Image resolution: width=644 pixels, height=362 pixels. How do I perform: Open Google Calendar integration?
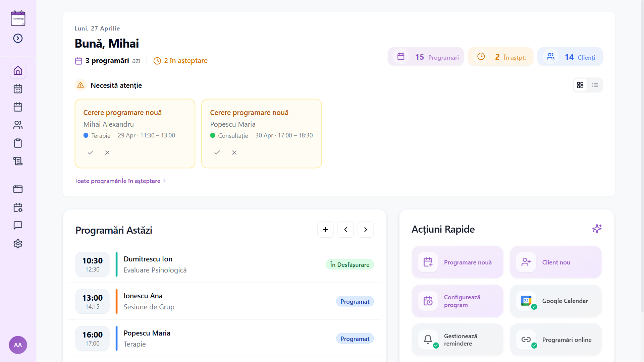[x=556, y=301]
